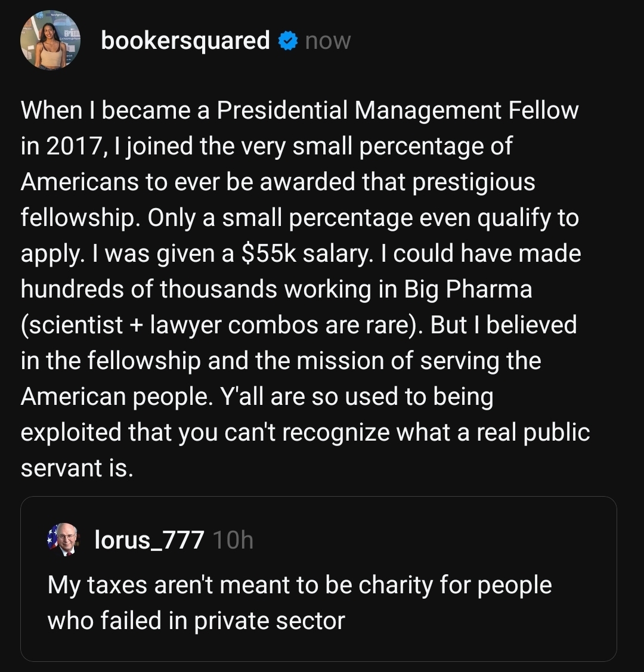Click the "10h" quoted post timestamp
Viewport: 644px width, 672px height.
click(233, 540)
